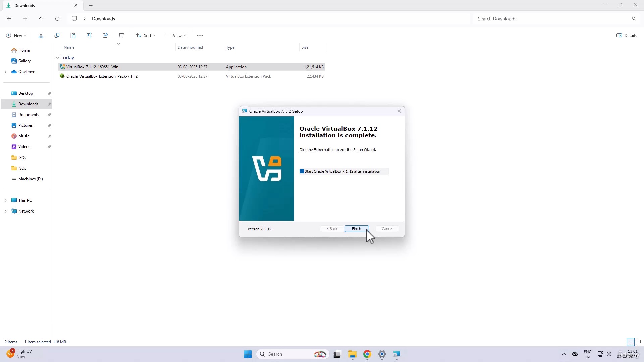Select the Oracle_VirtualBox_Extension_Pack-7.1.12 file
Viewport: 644px width, 362px height.
[192, 76]
